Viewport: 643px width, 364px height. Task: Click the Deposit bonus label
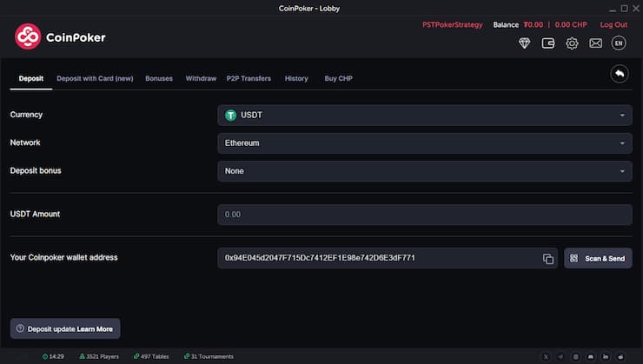click(x=36, y=170)
